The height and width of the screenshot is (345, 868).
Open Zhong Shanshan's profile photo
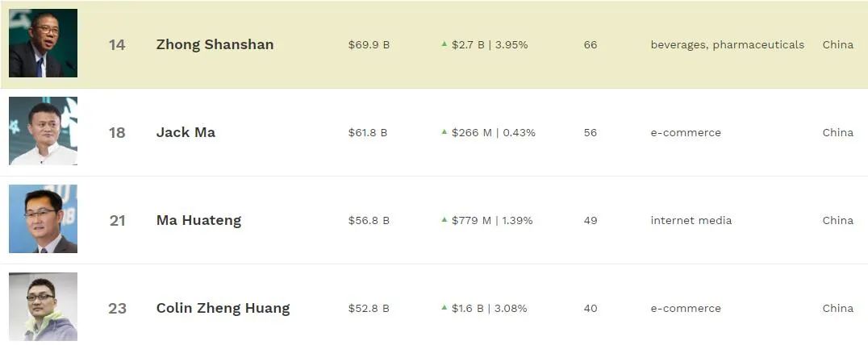tap(44, 44)
